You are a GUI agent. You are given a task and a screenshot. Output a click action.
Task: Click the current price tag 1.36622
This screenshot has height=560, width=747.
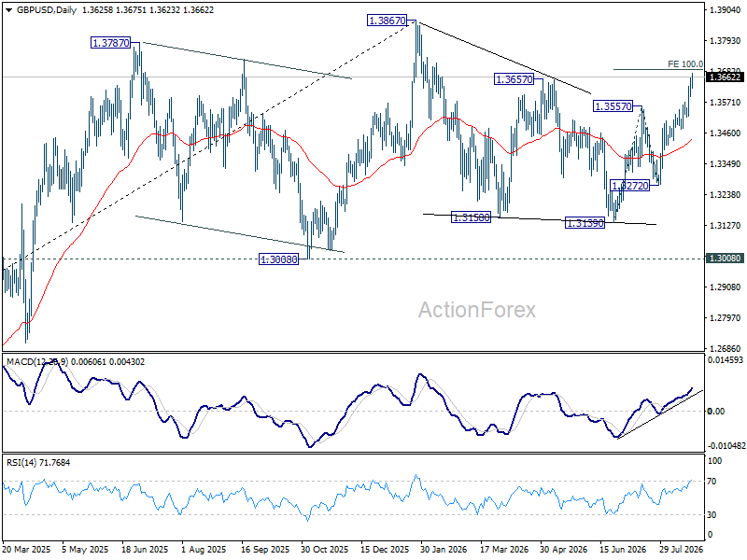[726, 77]
